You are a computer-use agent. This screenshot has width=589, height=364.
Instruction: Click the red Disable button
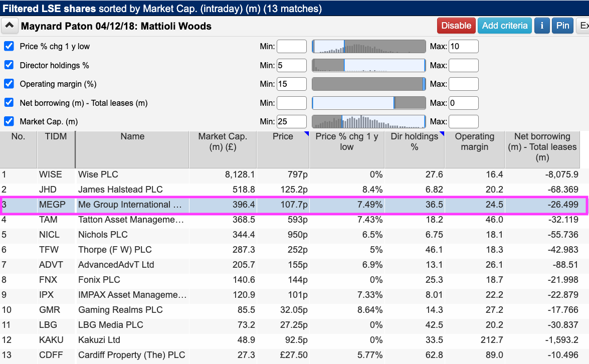pyautogui.click(x=456, y=26)
